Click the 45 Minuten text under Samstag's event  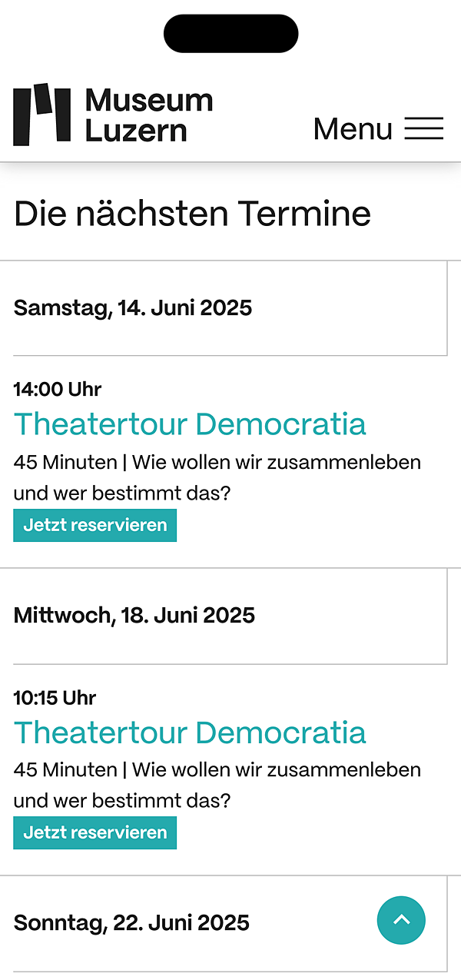coord(65,463)
